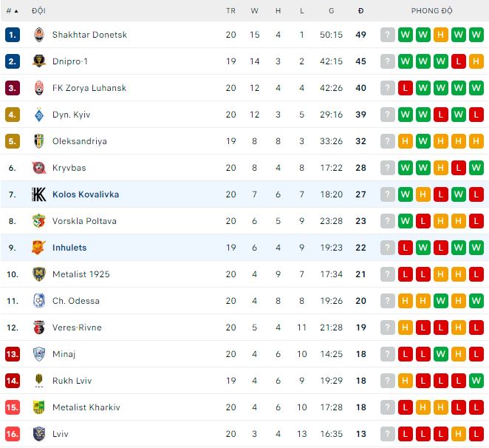Click the PHONG ĐỘ column header
The height and width of the screenshot is (448, 489).
coord(432,11)
